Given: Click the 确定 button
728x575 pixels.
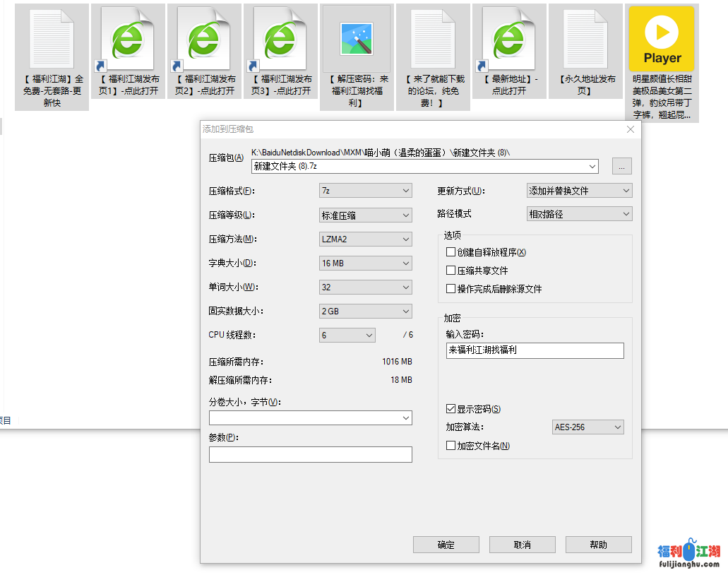Looking at the screenshot, I should [x=446, y=545].
